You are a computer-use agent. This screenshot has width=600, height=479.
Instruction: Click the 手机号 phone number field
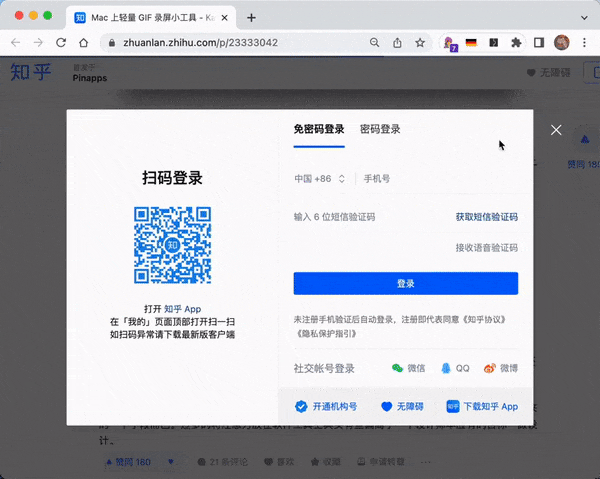[440, 179]
